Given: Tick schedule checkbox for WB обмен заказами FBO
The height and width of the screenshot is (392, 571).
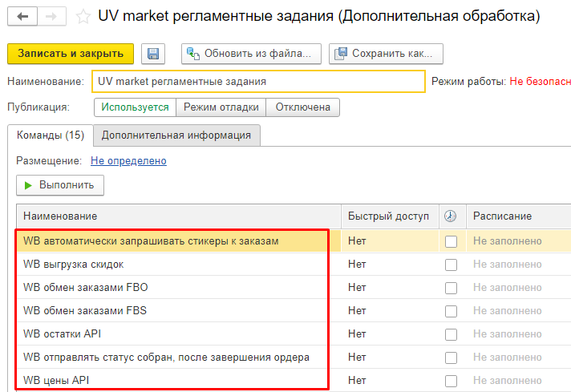Looking at the screenshot, I should tap(451, 288).
